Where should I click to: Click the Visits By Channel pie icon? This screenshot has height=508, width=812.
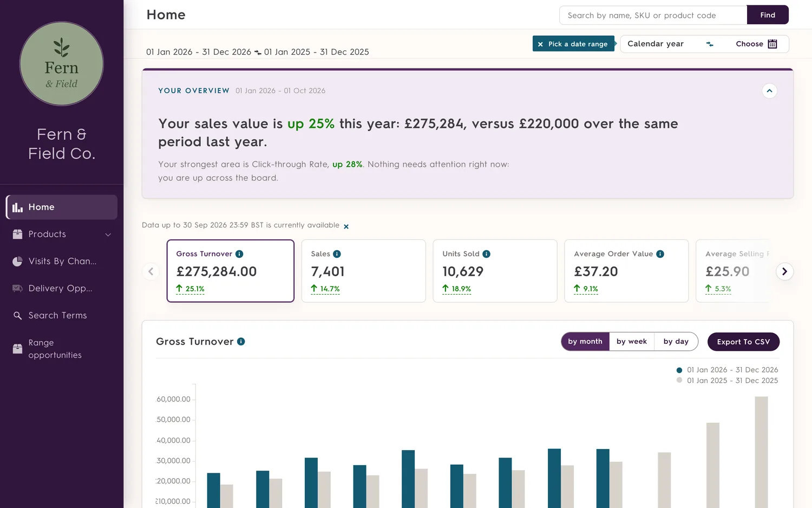[18, 262]
